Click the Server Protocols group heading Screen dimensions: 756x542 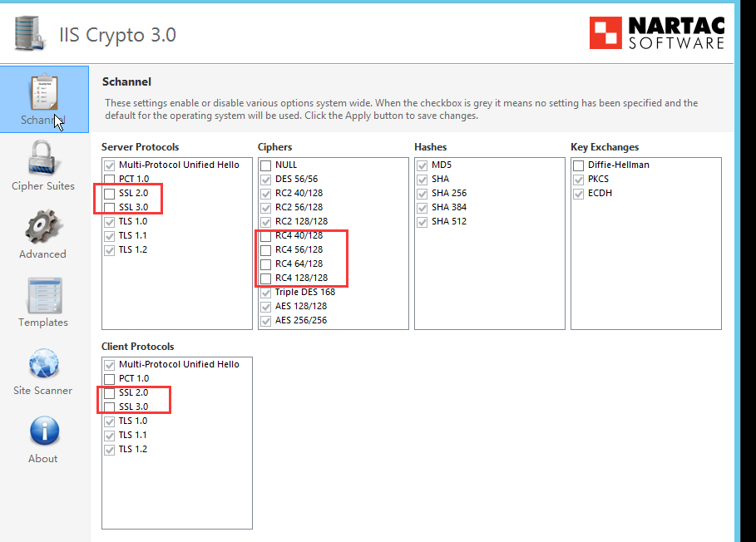click(140, 147)
